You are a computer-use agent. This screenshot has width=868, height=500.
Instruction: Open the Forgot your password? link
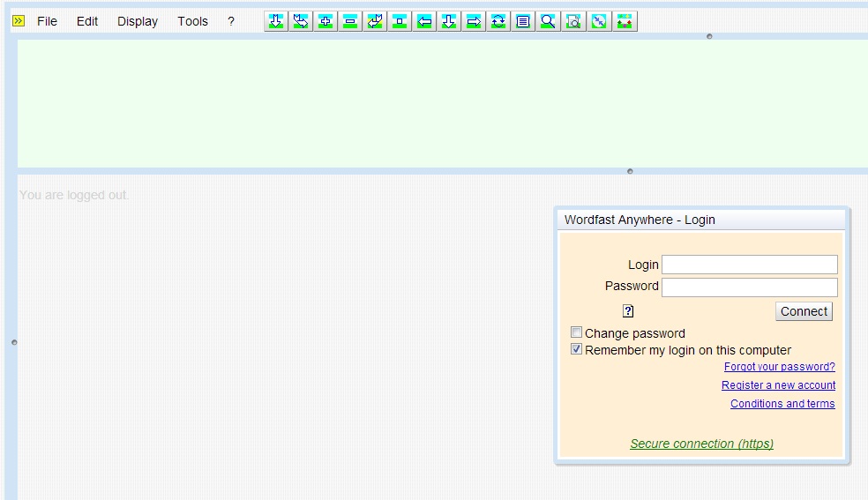pyautogui.click(x=780, y=367)
